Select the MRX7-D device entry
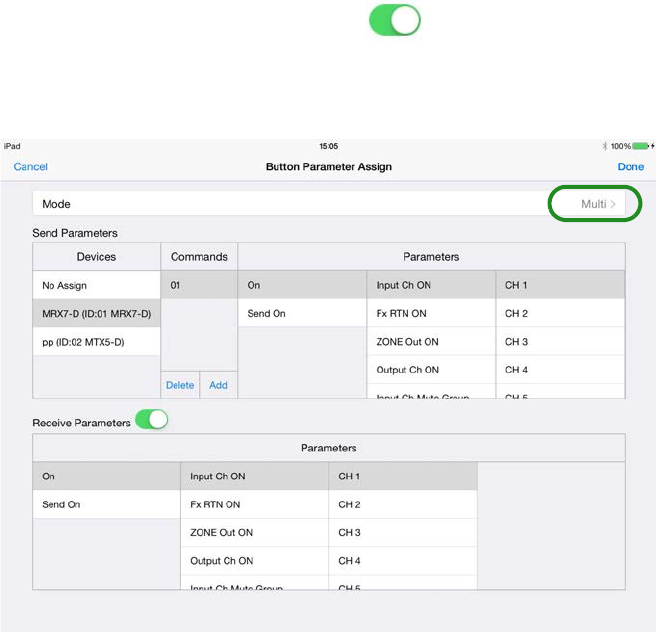Screen dimensions: 656x632 96,313
